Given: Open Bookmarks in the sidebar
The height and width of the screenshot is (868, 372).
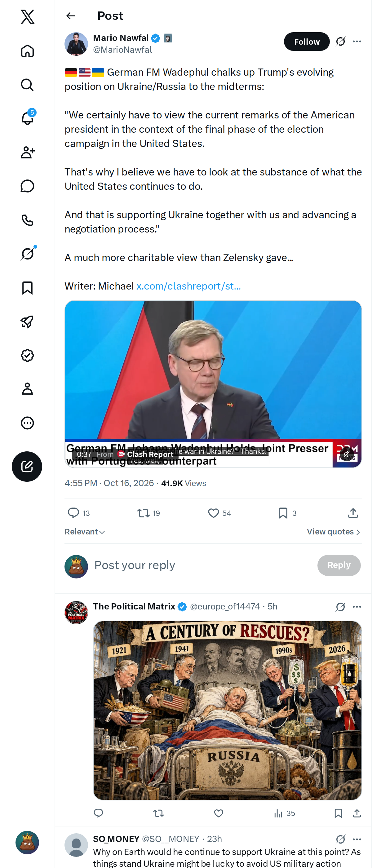Looking at the screenshot, I should (x=27, y=288).
